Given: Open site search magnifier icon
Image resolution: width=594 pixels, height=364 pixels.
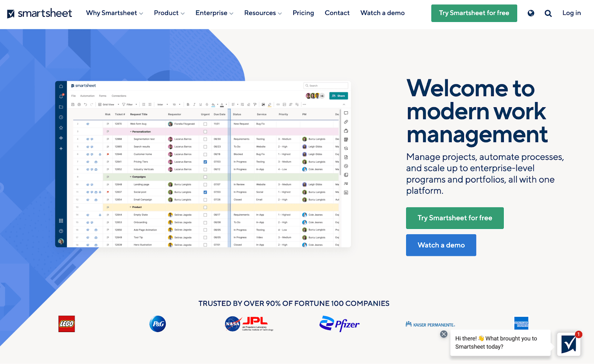Looking at the screenshot, I should pyautogui.click(x=548, y=13).
